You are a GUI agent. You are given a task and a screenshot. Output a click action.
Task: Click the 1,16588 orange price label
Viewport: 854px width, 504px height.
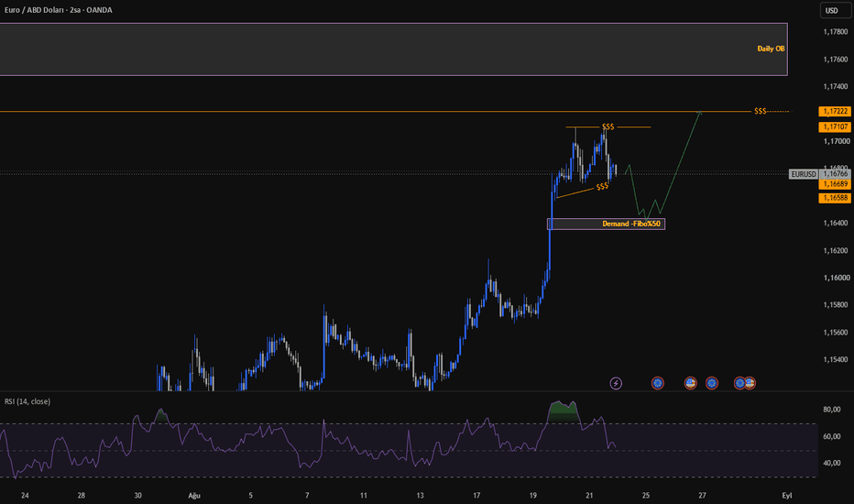click(835, 198)
